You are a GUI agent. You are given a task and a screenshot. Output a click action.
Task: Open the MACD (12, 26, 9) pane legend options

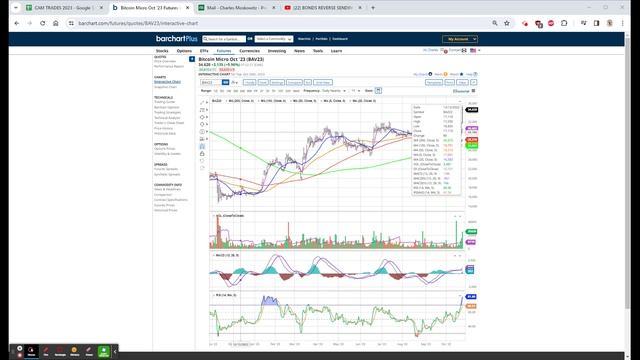click(x=227, y=256)
